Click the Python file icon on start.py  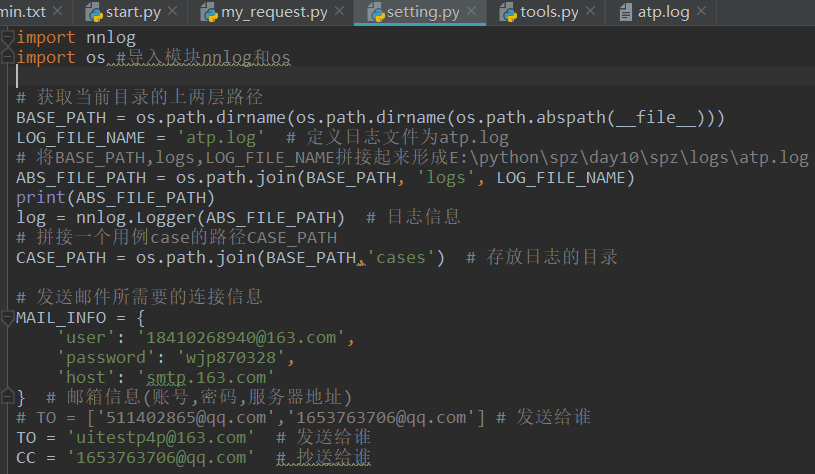tap(94, 12)
